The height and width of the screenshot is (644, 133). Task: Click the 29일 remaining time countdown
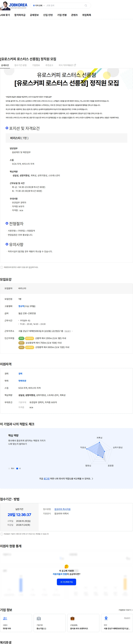[x=19, y=515]
